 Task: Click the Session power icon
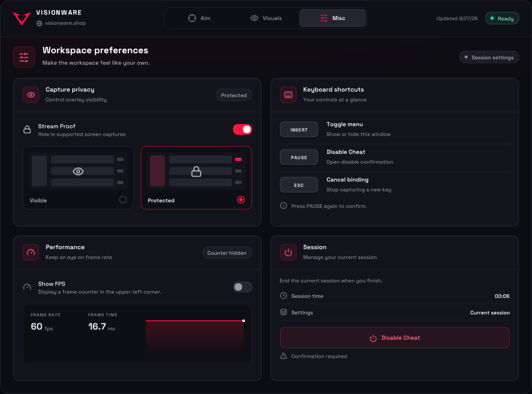click(x=288, y=252)
